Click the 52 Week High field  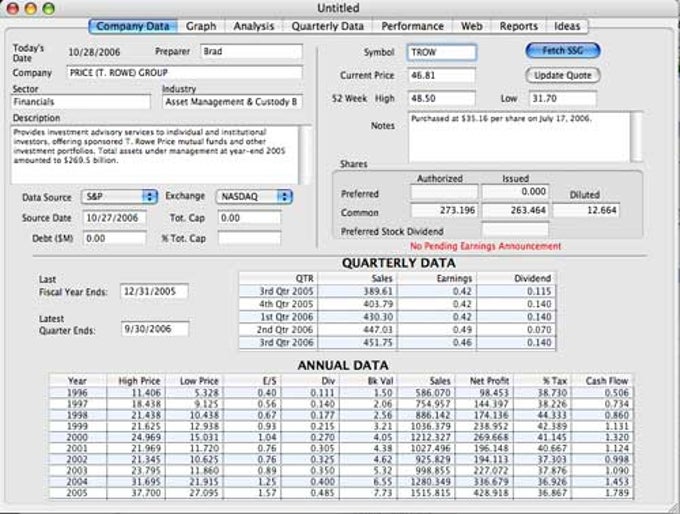click(x=441, y=98)
